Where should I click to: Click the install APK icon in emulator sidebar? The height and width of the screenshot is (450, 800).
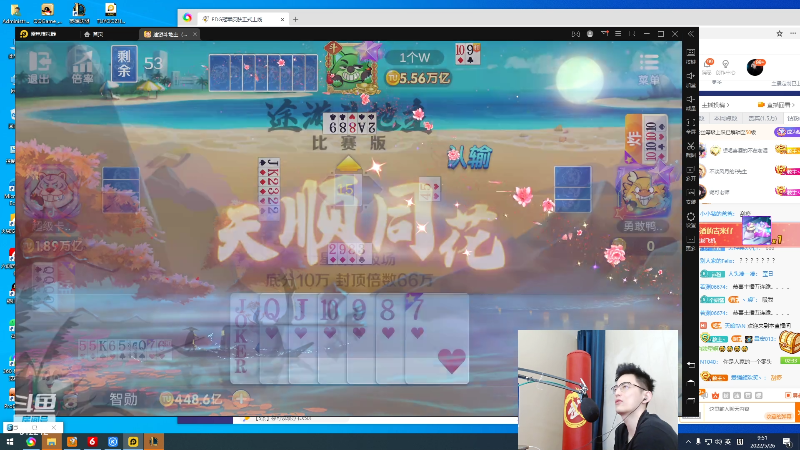(691, 195)
